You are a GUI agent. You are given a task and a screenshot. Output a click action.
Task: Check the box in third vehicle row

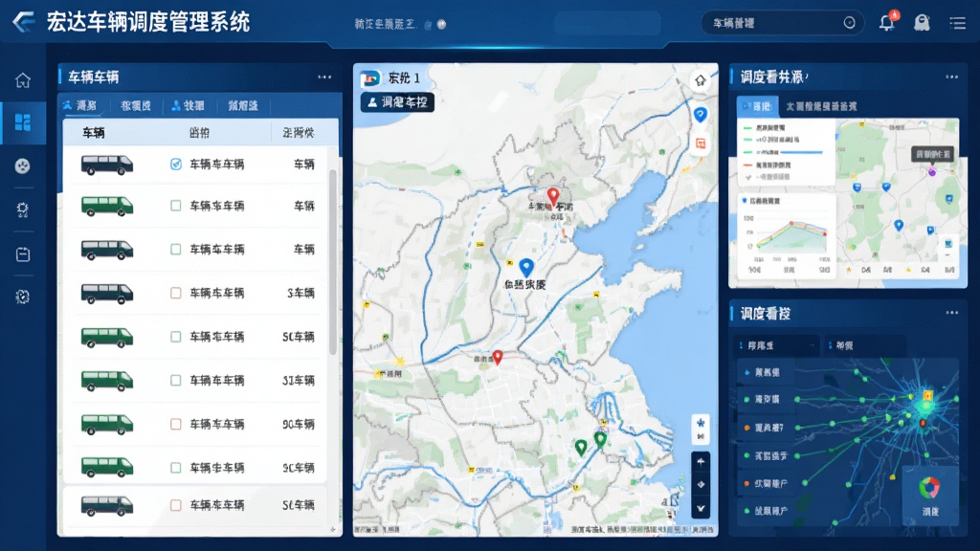pyautogui.click(x=176, y=250)
